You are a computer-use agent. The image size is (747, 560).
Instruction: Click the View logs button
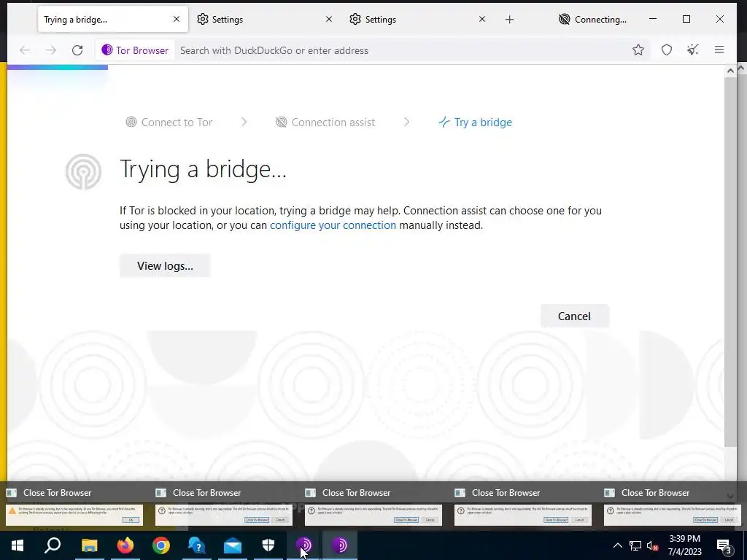tap(165, 265)
